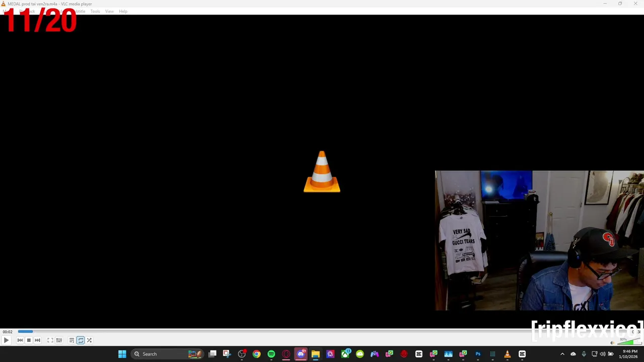Image resolution: width=644 pixels, height=362 pixels.
Task: Click the orange VLC cone in the video area
Action: 322,171
